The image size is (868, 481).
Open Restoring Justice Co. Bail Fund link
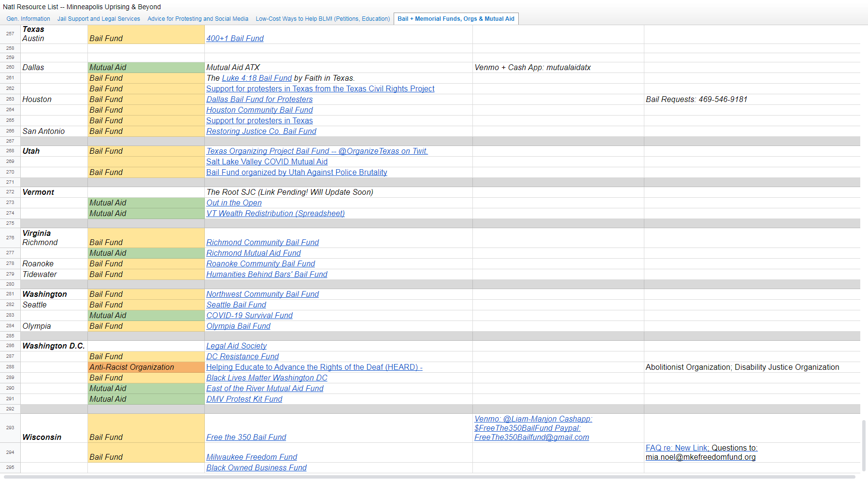(261, 131)
